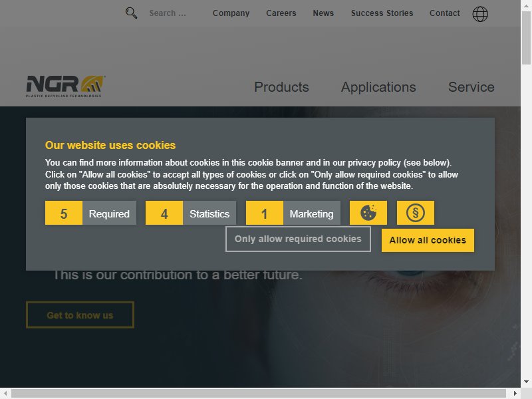
Task: Click the Get to know us button
Action: (x=80, y=315)
